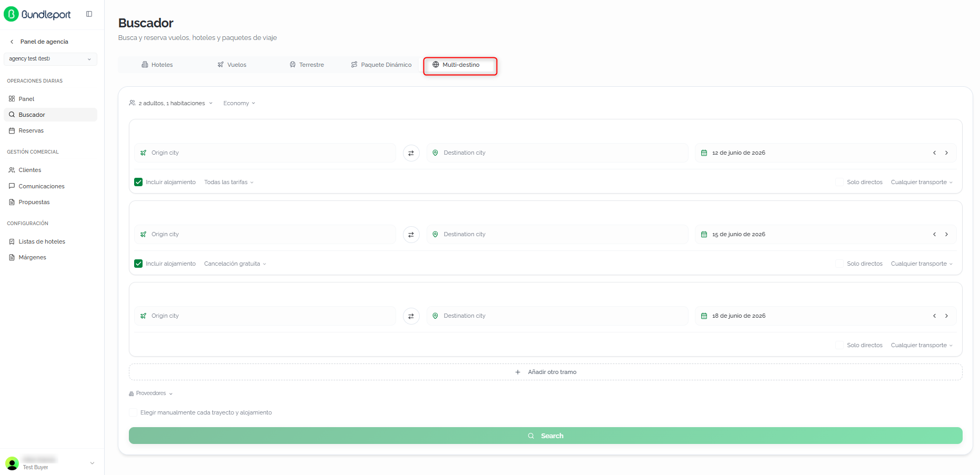Select Buscador in the sidebar
Viewport: 980px width, 475px height.
(50, 115)
